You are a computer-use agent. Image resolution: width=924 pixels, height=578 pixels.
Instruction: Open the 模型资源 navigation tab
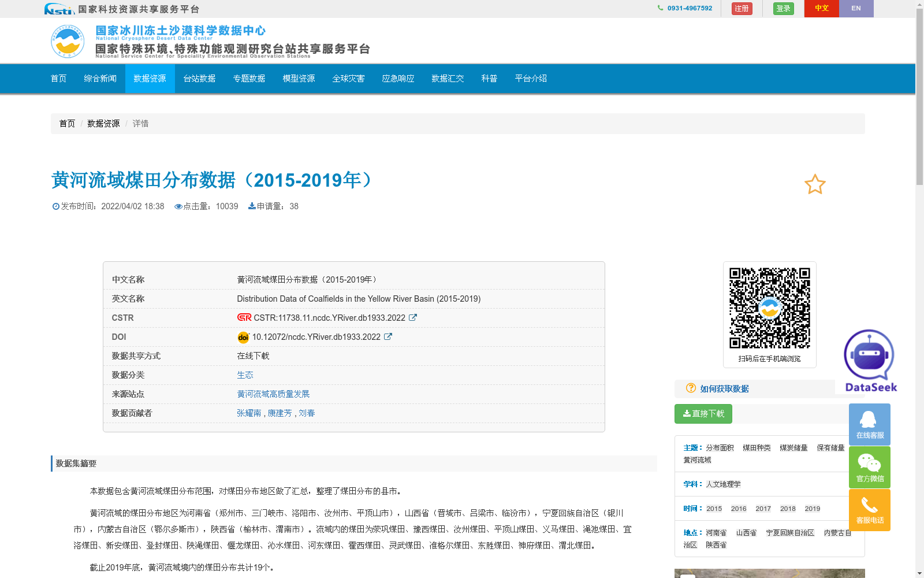point(299,79)
